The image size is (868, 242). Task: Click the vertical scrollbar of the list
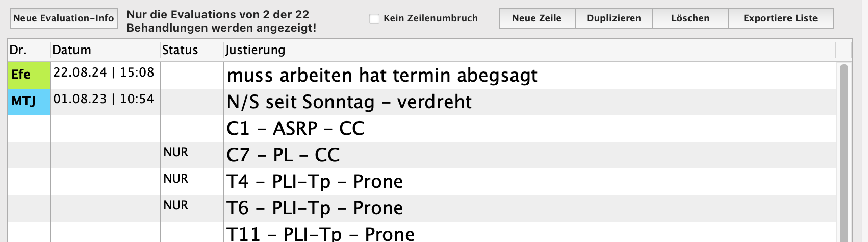click(844, 153)
